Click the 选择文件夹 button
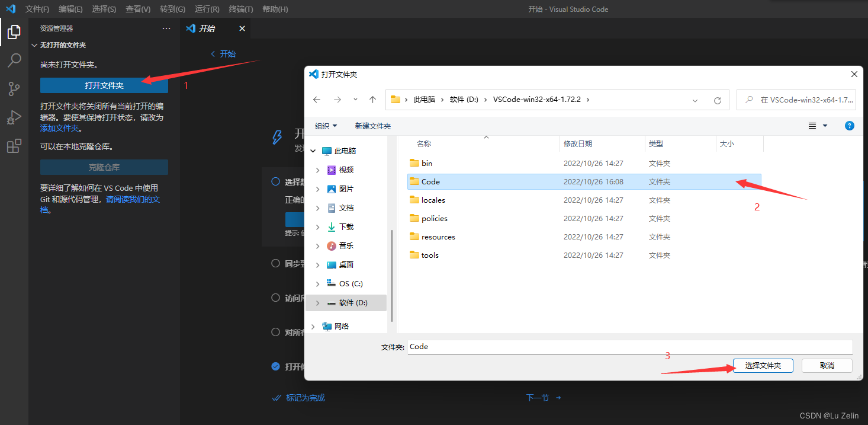The height and width of the screenshot is (425, 868). point(763,366)
